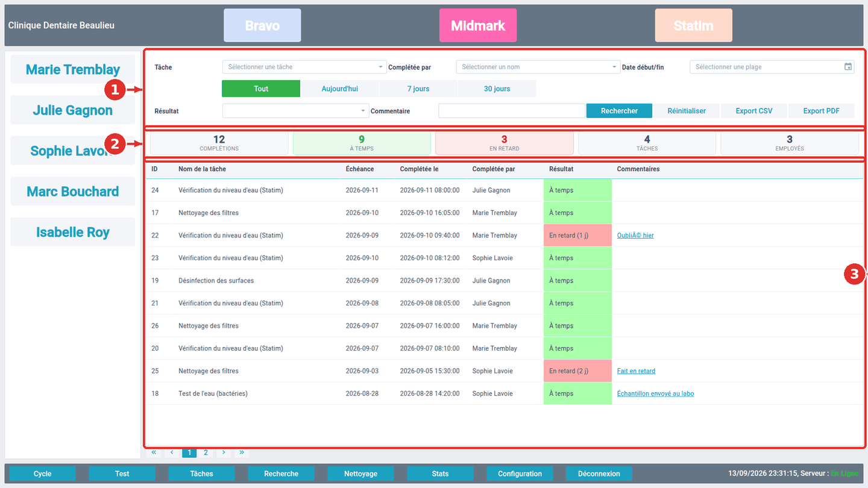Image resolution: width=868 pixels, height=488 pixels.
Task: Go to previous page with single-left arrow
Action: click(172, 452)
